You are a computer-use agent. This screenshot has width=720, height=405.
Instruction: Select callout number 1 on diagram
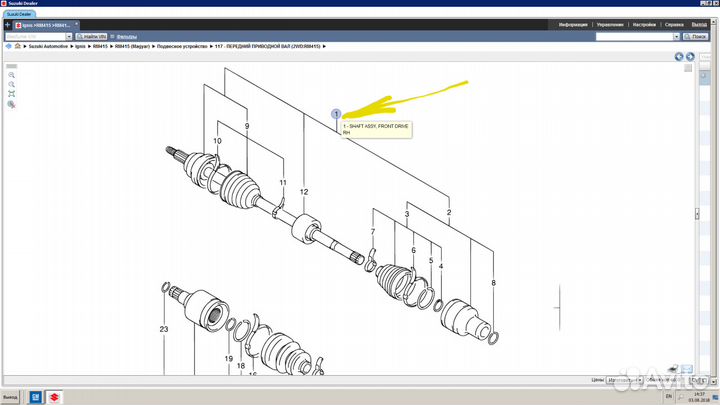[337, 115]
